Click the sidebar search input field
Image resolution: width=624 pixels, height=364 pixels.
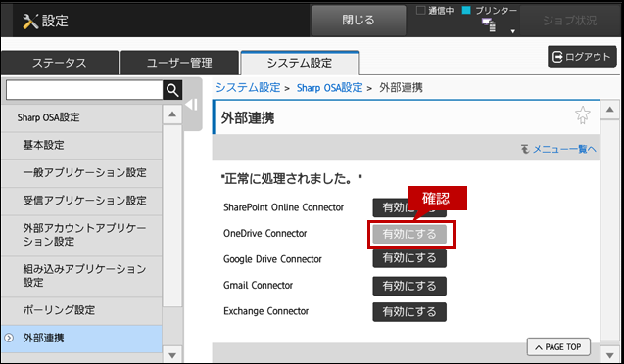(x=84, y=90)
